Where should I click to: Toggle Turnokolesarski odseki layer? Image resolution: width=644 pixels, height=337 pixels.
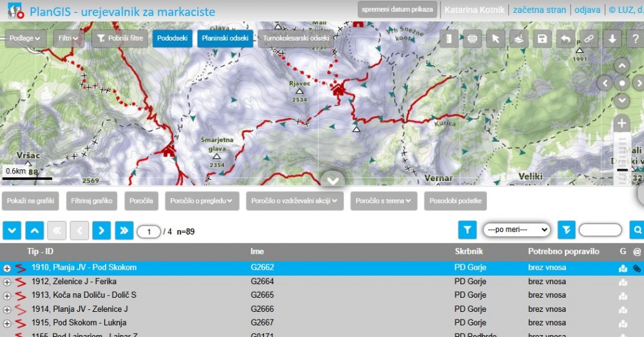(x=296, y=39)
